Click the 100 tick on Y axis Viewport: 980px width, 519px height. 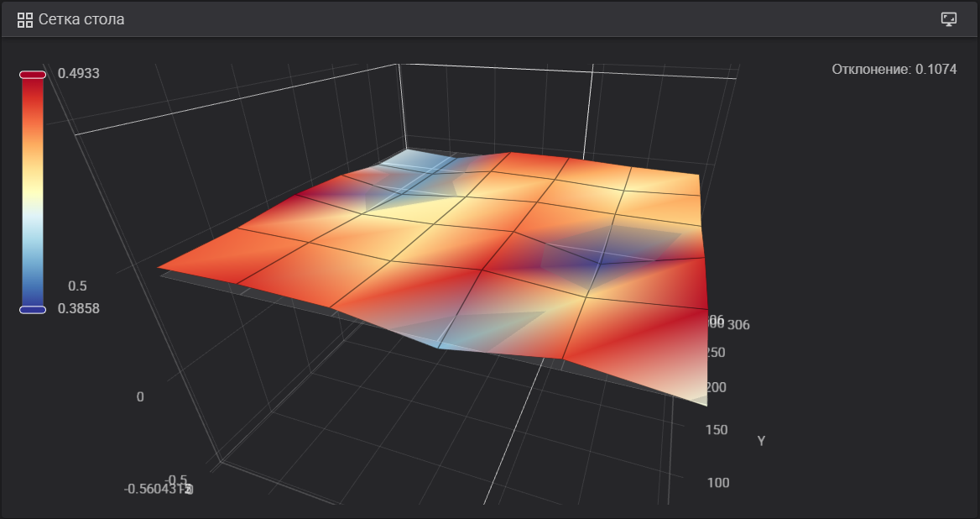[717, 483]
